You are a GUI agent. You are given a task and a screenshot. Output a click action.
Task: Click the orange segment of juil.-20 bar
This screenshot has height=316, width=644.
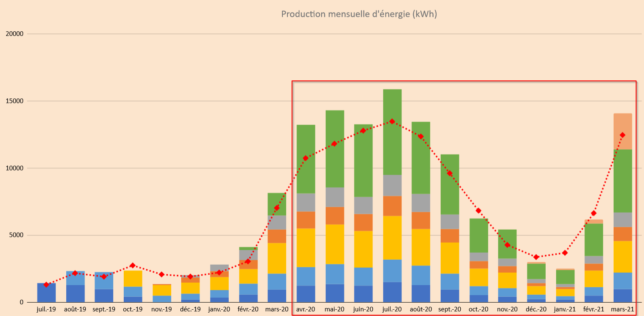[392, 206]
